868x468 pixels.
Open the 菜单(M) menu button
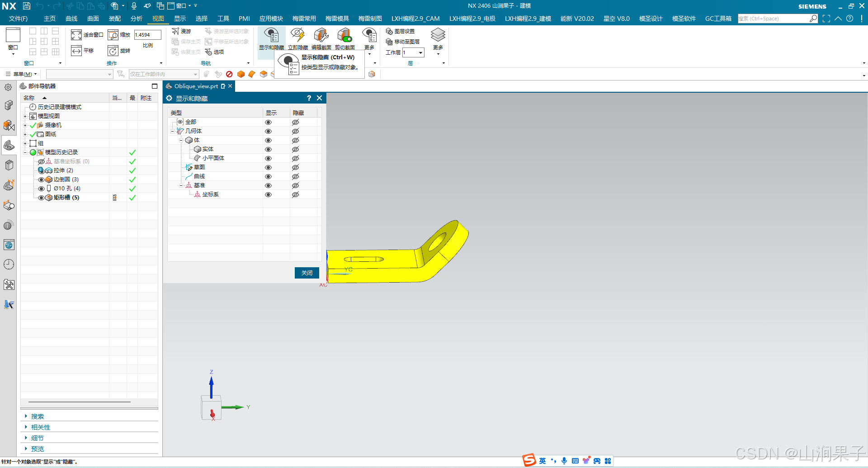pos(21,74)
